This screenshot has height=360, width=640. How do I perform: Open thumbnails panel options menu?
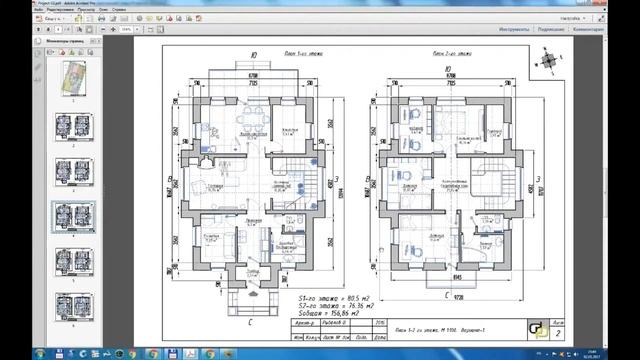(x=51, y=52)
